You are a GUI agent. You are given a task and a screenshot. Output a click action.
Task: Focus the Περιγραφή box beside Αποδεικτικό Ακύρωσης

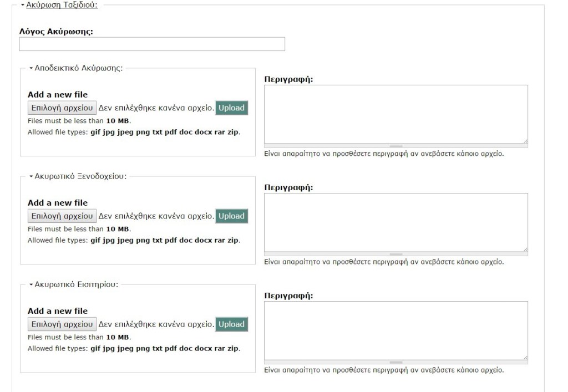[395, 114]
